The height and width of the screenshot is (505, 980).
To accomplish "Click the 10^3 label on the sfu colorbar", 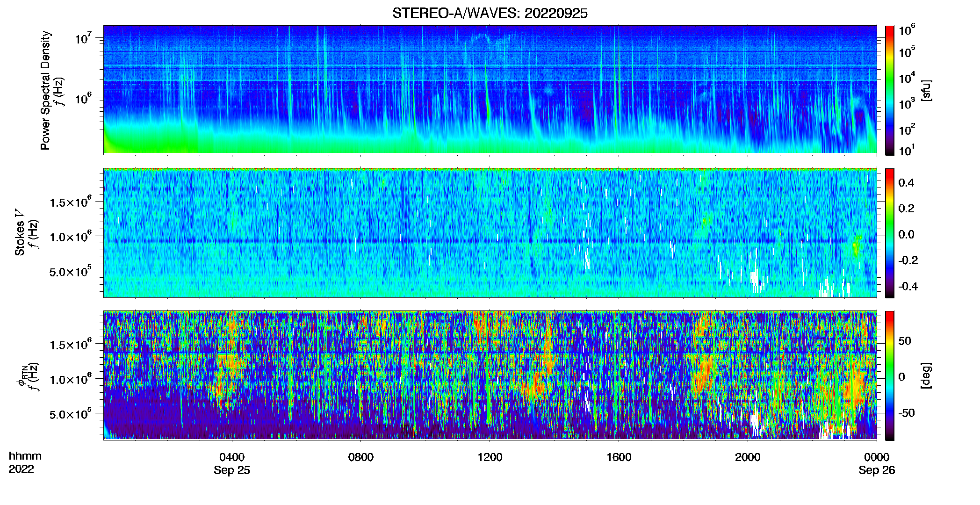I will pos(907,103).
